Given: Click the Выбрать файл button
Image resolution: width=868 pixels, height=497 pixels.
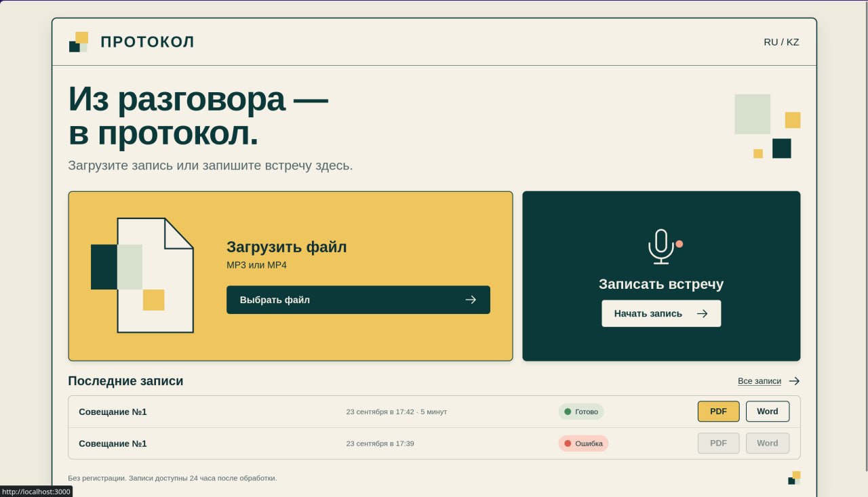Looking at the screenshot, I should tap(358, 300).
